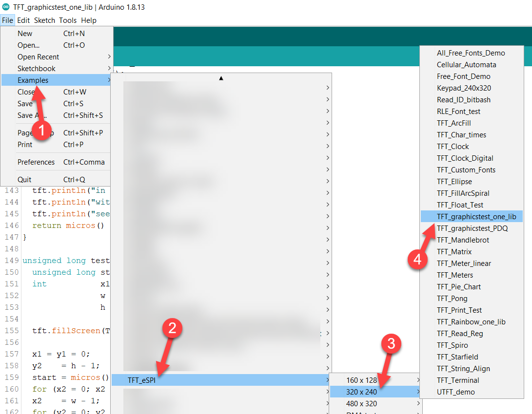532x414 pixels.
Task: Open the TFT_Meters example
Action: [472, 275]
